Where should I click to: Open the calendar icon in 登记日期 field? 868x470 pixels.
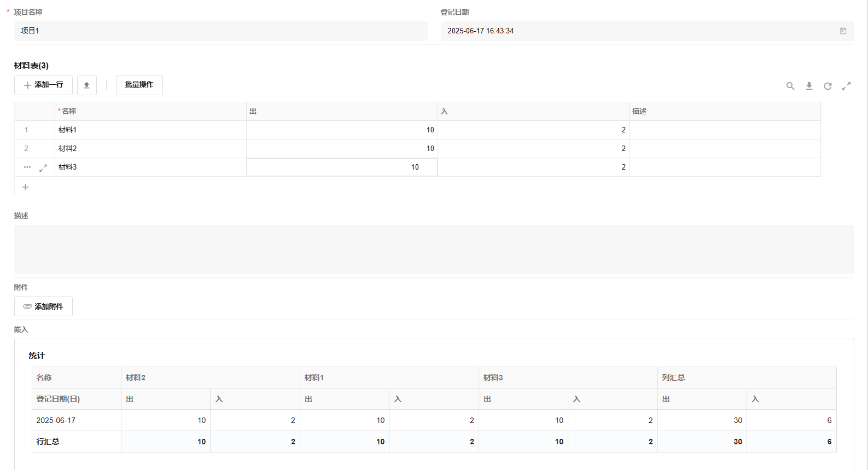click(x=843, y=31)
